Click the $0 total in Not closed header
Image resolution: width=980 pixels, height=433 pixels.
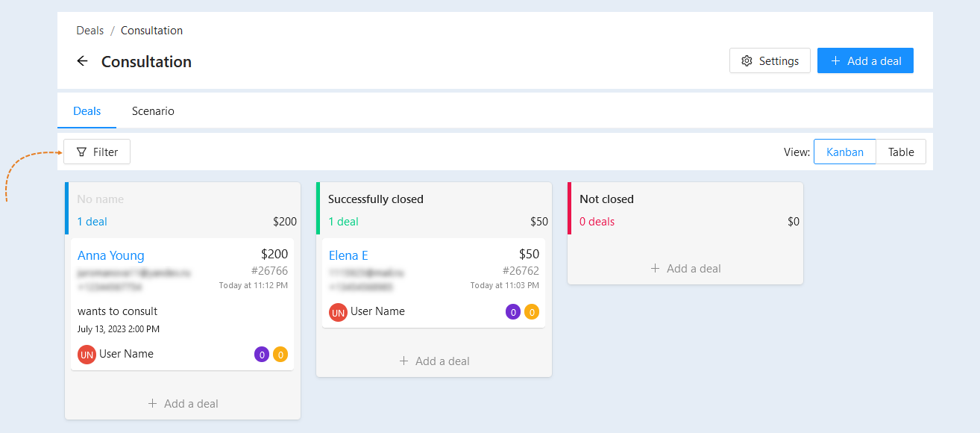(x=794, y=222)
